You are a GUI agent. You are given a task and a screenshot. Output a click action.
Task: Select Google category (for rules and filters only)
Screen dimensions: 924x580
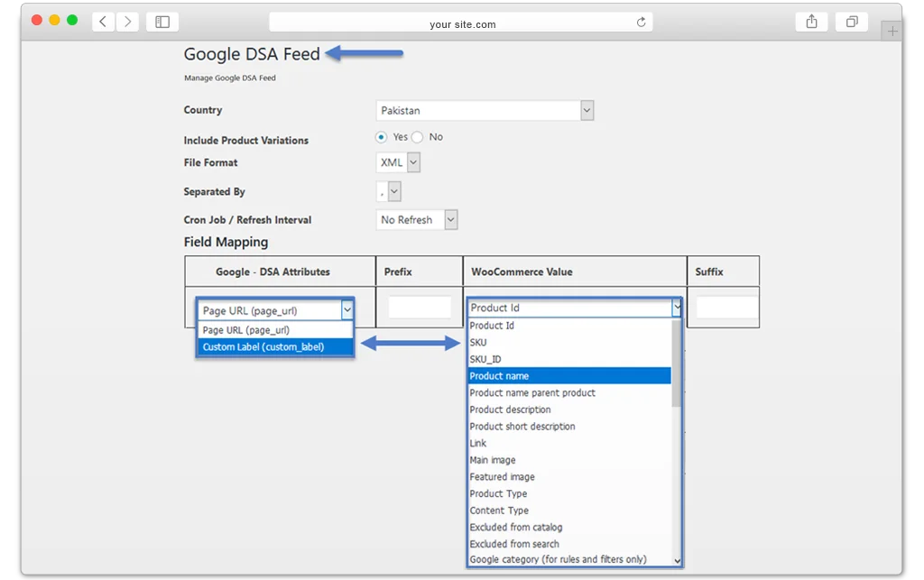(x=570, y=559)
